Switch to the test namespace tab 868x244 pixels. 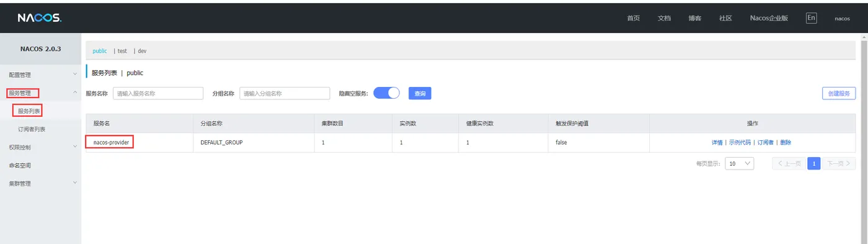pos(122,51)
